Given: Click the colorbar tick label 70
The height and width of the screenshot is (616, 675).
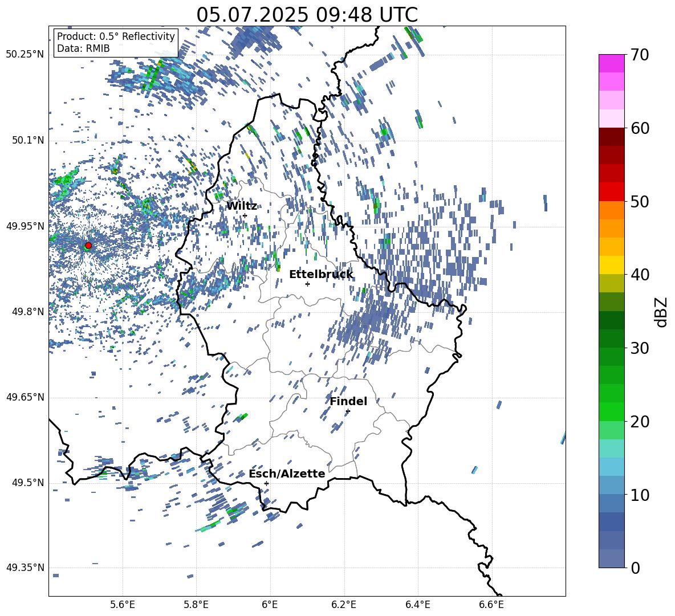Looking at the screenshot, I should point(640,55).
